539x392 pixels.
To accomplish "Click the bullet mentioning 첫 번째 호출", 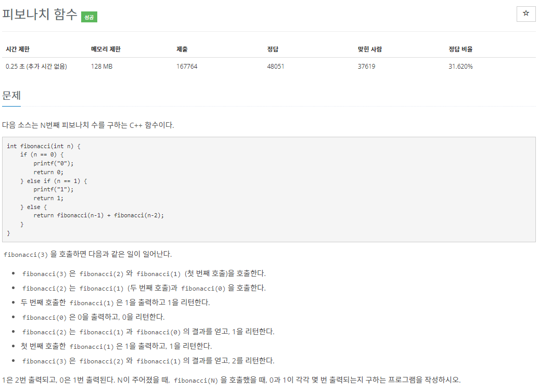I will [144, 273].
